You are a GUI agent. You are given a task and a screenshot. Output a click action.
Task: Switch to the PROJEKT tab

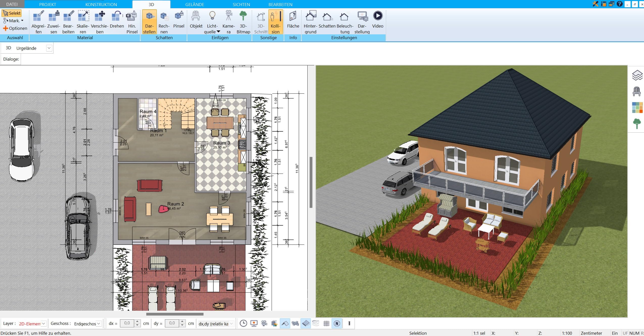[x=47, y=4]
